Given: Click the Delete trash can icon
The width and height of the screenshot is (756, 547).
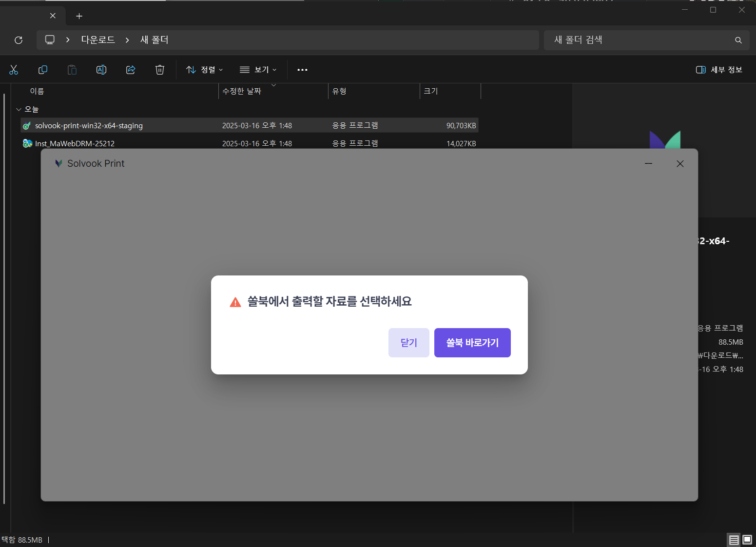Looking at the screenshot, I should point(160,70).
